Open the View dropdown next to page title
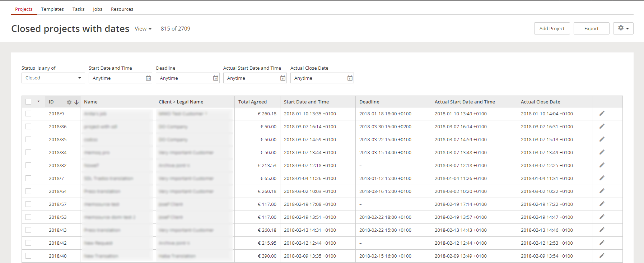644x263 pixels. [143, 29]
